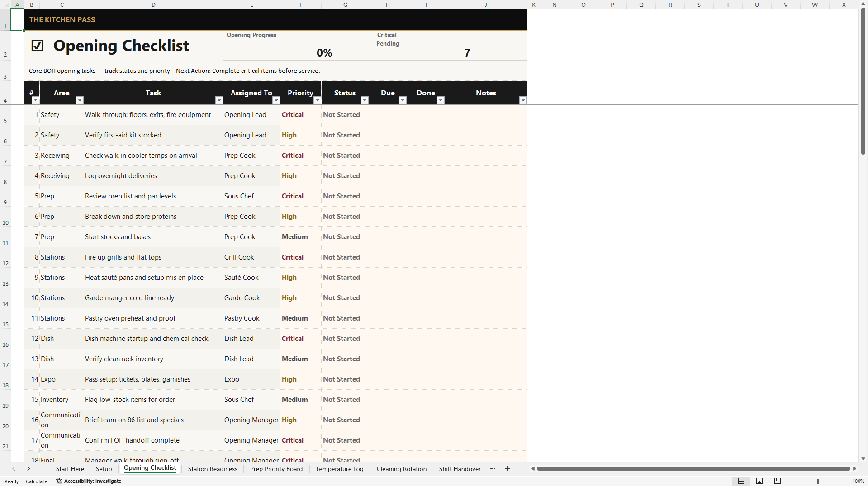Select 'THE KITCHEN PASS' banner cell

275,19
